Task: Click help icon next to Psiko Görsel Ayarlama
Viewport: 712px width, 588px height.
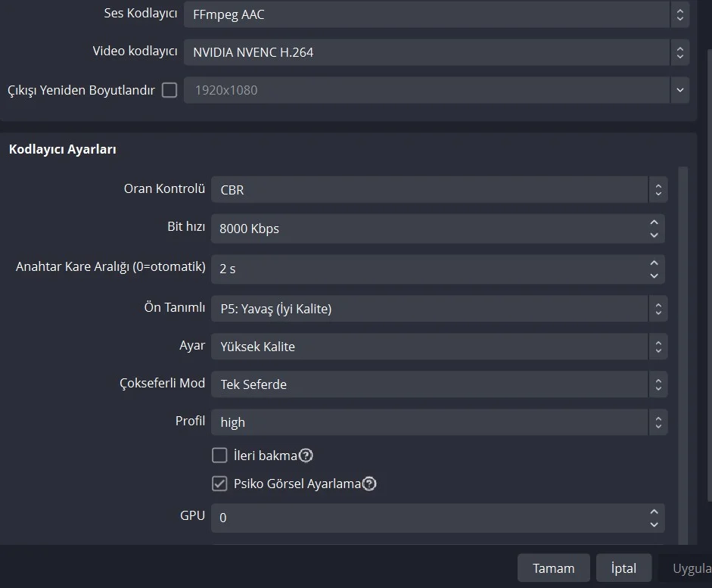Action: [x=369, y=484]
